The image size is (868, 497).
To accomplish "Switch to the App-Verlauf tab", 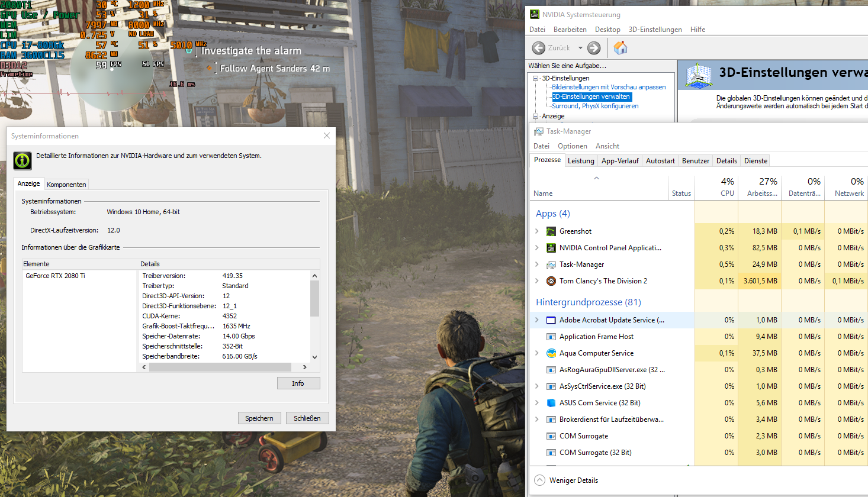I will coord(620,161).
